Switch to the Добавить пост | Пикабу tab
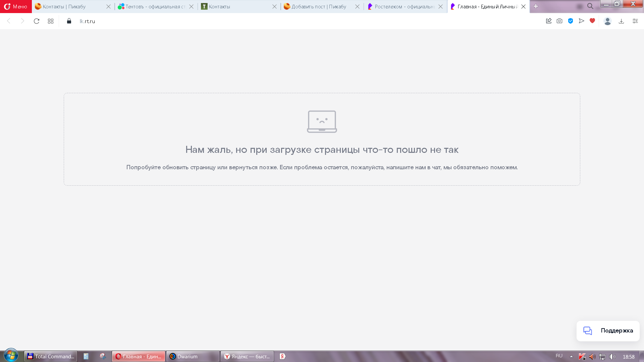Image resolution: width=644 pixels, height=362 pixels. click(321, 6)
